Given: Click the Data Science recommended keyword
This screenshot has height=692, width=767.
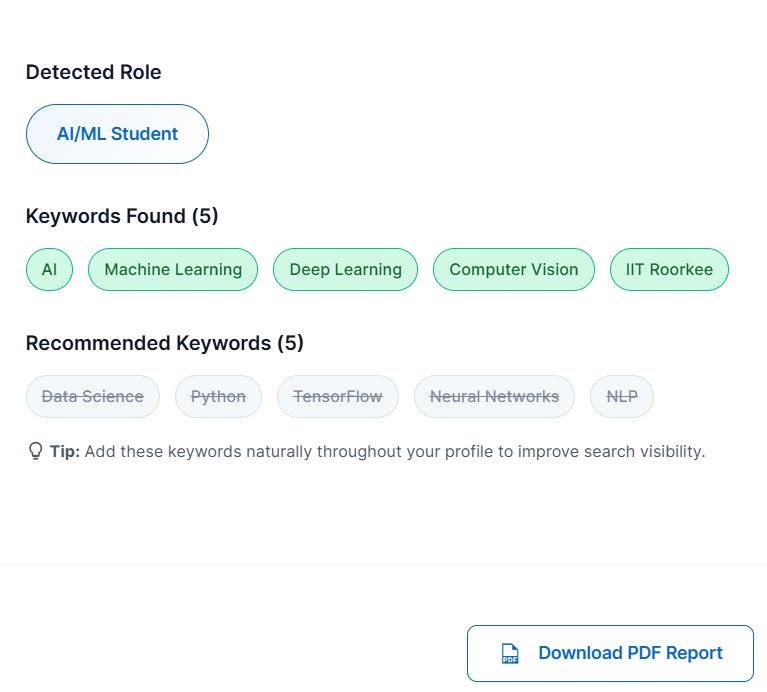Looking at the screenshot, I should [x=92, y=397].
